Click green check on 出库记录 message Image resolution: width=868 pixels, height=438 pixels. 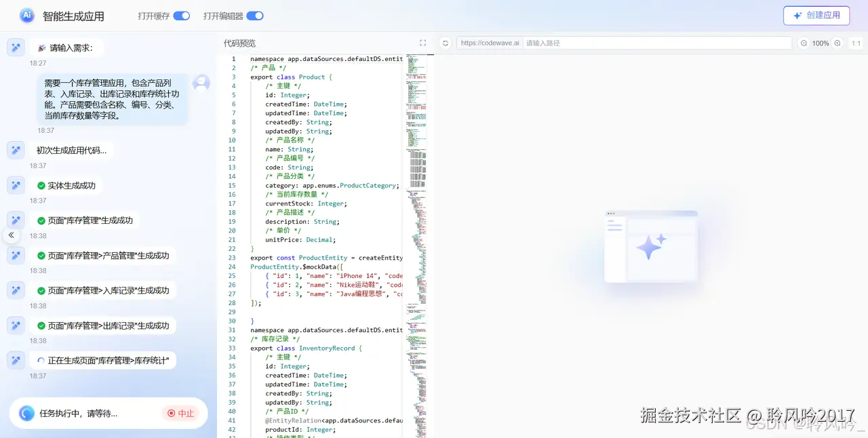pos(41,325)
